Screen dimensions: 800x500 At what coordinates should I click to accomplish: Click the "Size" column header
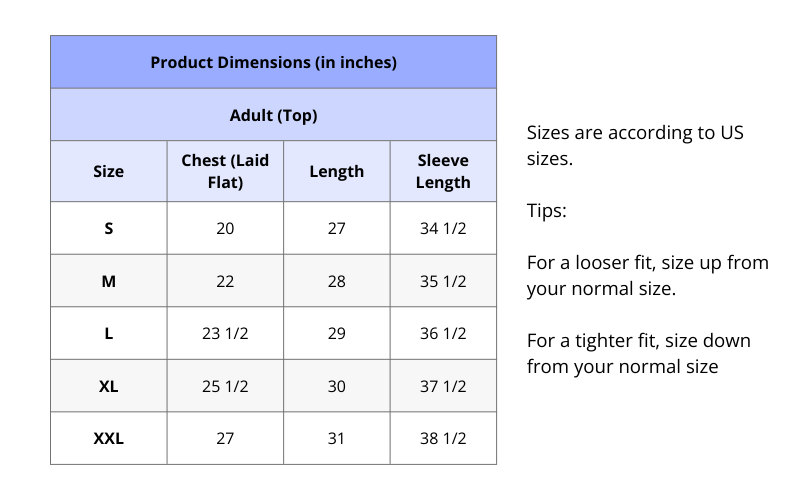pos(108,171)
